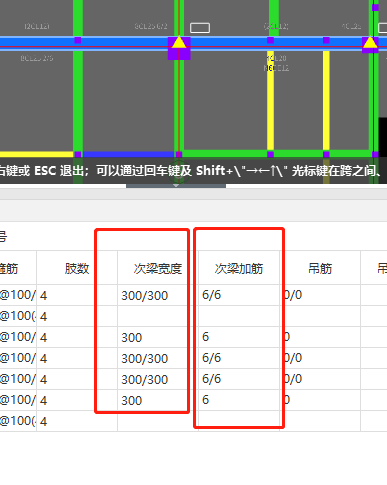Image resolution: width=387 pixels, height=485 pixels.
Task: Click purple node atop the right yellow beam
Action: pos(326,40)
